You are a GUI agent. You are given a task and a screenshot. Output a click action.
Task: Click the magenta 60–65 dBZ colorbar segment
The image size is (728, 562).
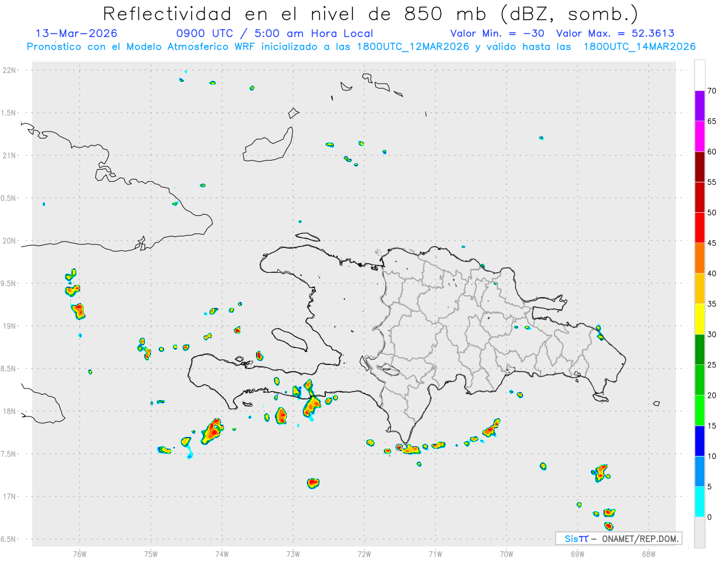click(x=699, y=136)
